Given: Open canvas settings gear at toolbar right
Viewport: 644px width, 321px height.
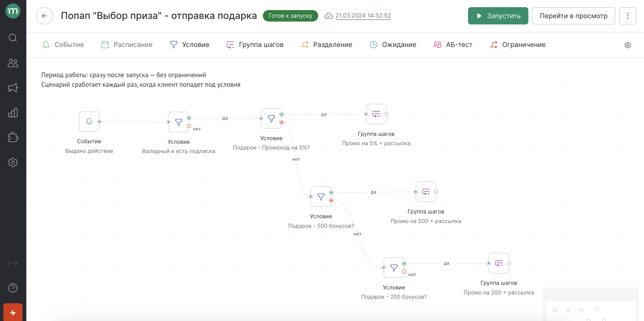Looking at the screenshot, I should pos(627,45).
